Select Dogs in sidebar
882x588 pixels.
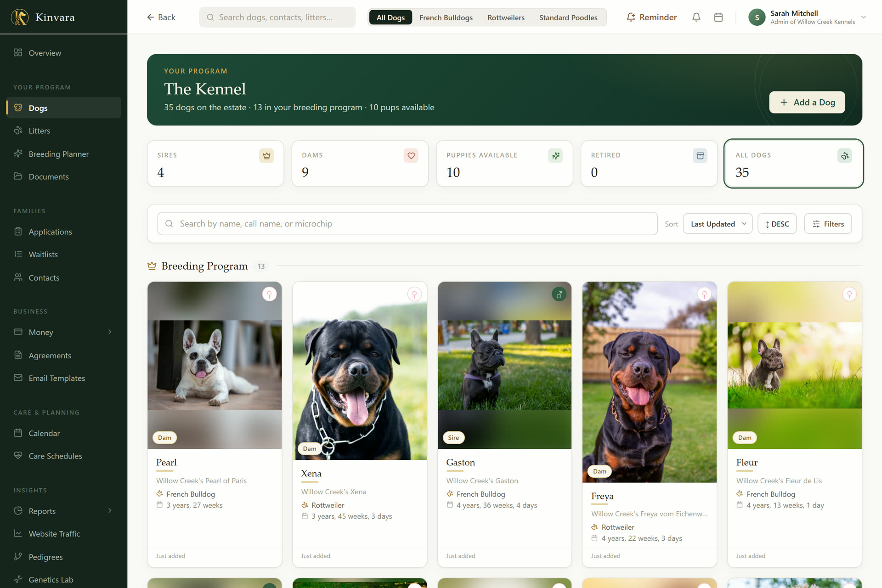point(63,107)
